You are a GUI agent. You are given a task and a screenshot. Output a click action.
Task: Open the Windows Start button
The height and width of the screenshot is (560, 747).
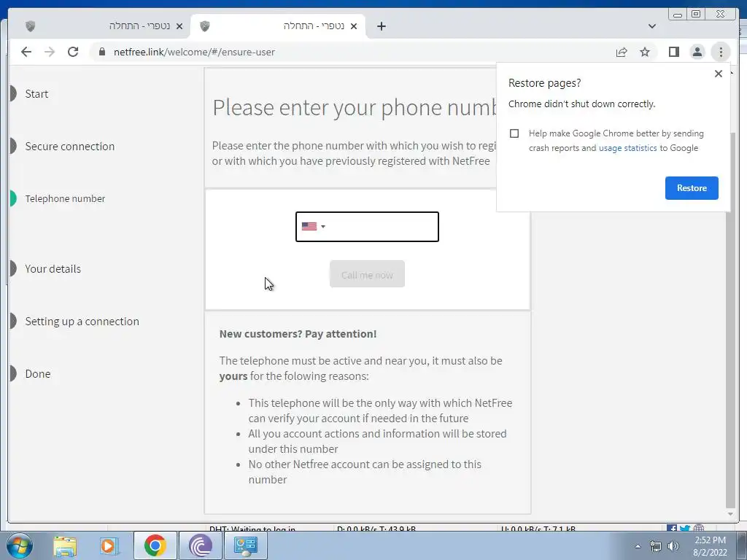[x=19, y=545]
